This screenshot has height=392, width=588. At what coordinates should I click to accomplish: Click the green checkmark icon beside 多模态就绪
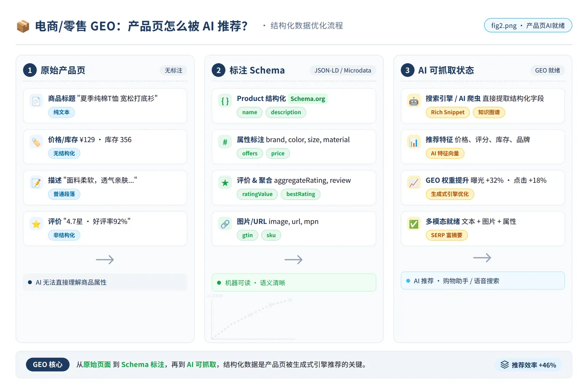tap(414, 224)
